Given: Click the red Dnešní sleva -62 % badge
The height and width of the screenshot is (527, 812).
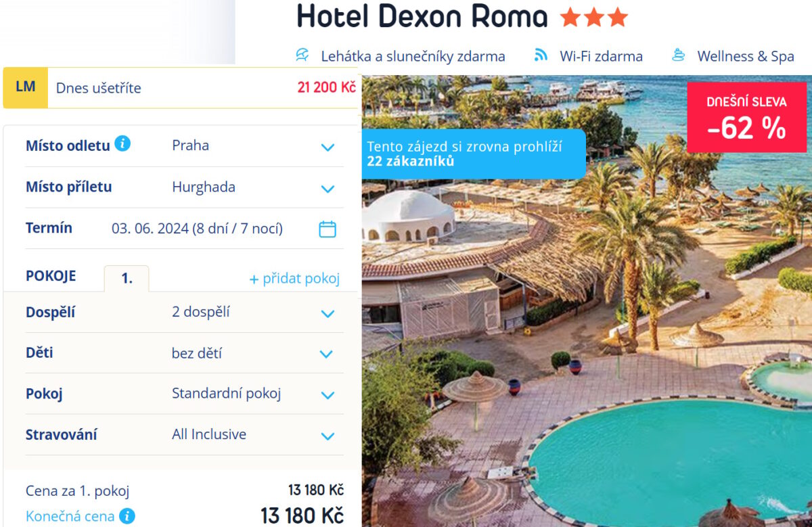Looking at the screenshot, I should click(x=746, y=116).
